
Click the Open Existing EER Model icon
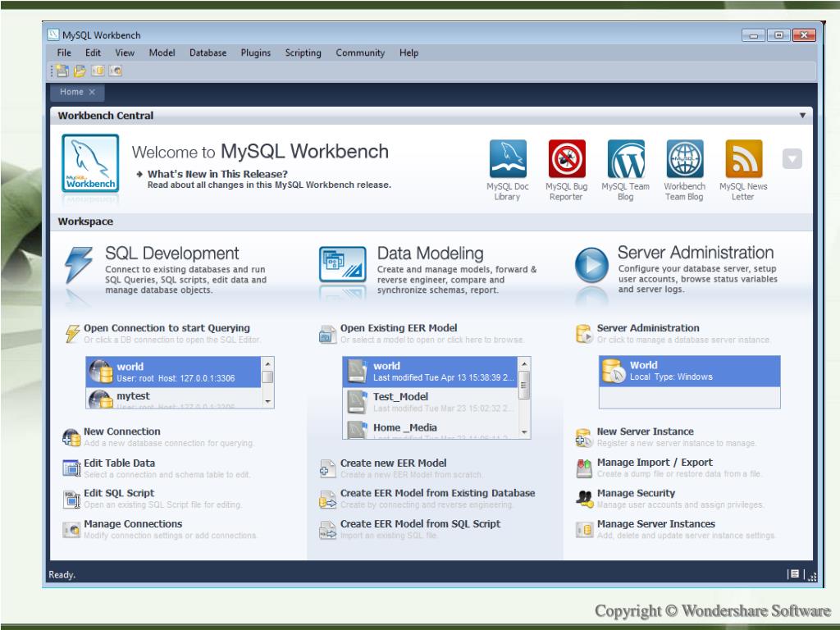326,335
